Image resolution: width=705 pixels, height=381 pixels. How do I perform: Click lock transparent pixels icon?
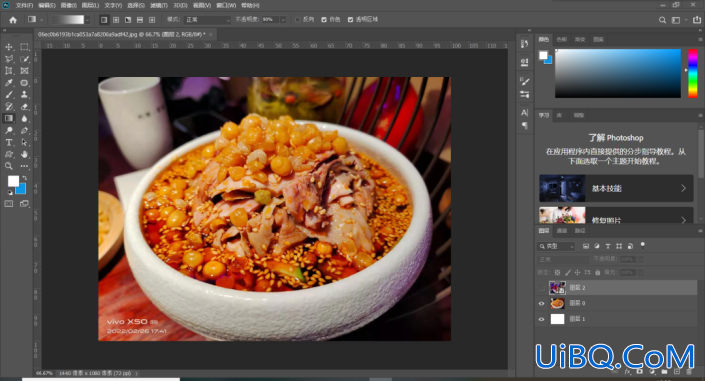(558, 272)
